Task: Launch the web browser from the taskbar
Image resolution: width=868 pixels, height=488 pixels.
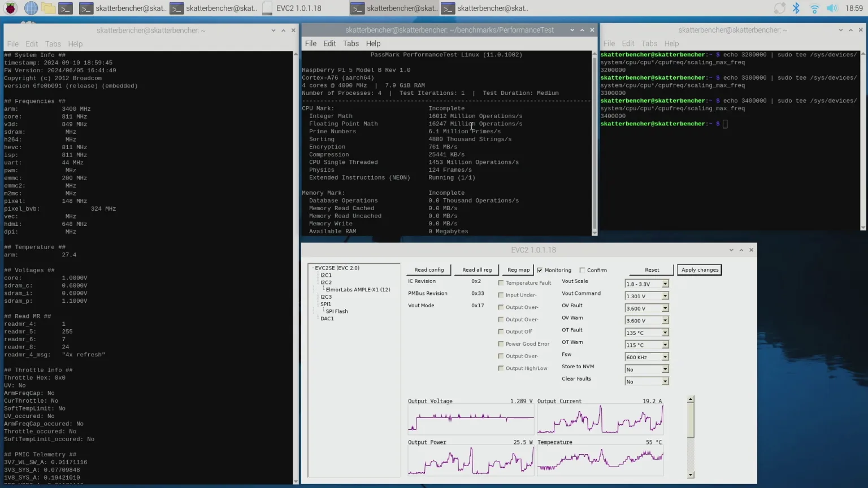Action: click(31, 8)
